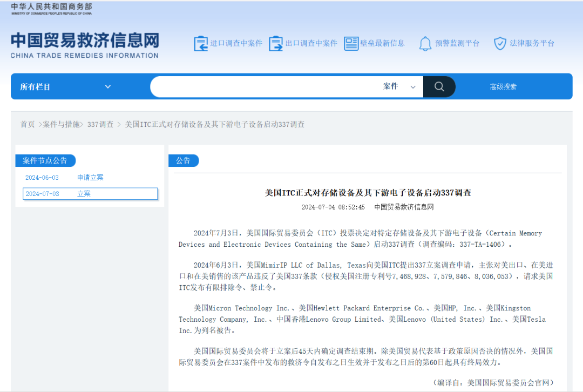Click the 中华人民共和国商务部 header logo
This screenshot has width=583, height=392.
click(51, 9)
